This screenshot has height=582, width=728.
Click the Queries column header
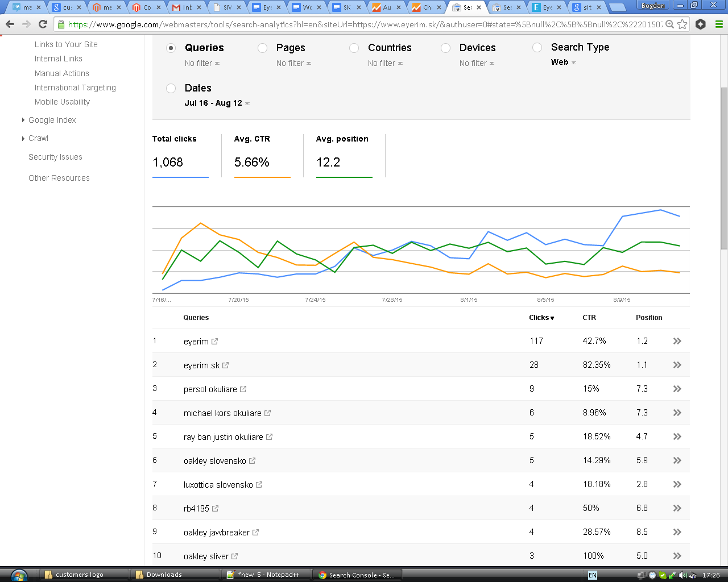[x=196, y=318]
